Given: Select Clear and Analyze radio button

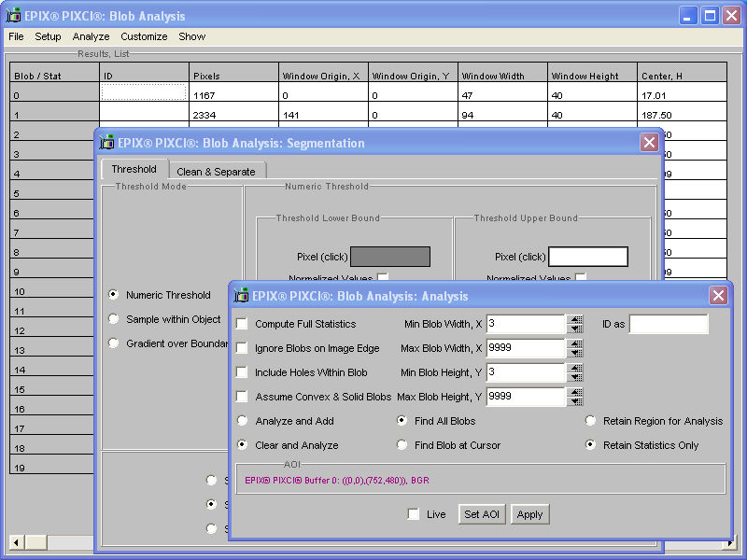Looking at the screenshot, I should (243, 445).
